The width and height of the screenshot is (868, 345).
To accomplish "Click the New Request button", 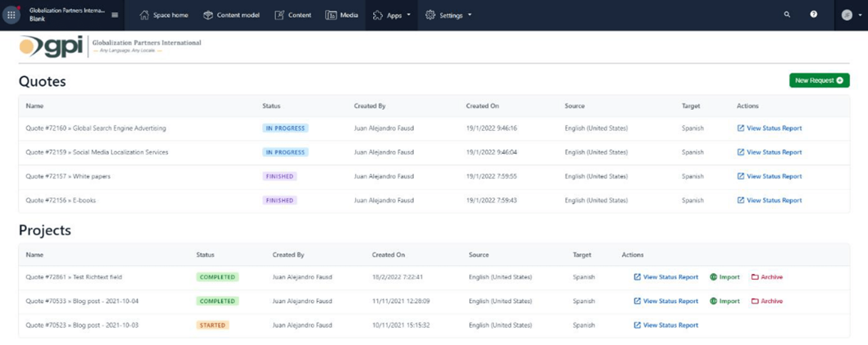I will 819,80.
